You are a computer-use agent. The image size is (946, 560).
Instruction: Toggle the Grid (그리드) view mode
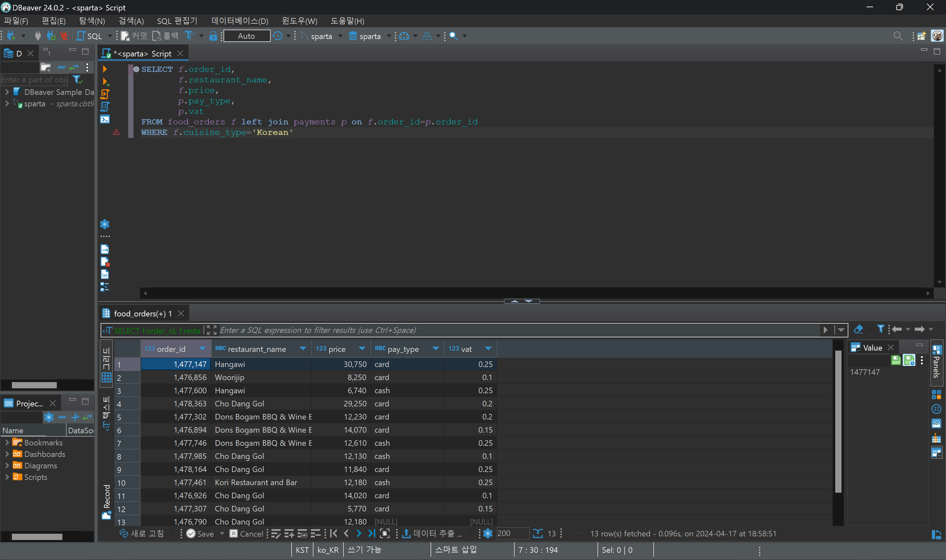coord(106,364)
